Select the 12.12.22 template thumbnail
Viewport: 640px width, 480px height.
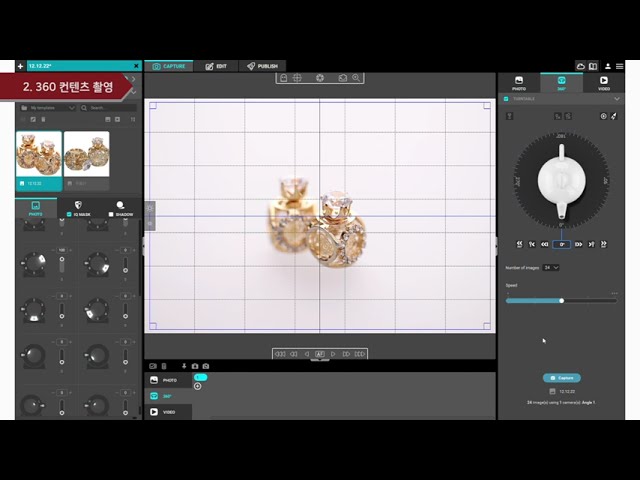(39, 161)
